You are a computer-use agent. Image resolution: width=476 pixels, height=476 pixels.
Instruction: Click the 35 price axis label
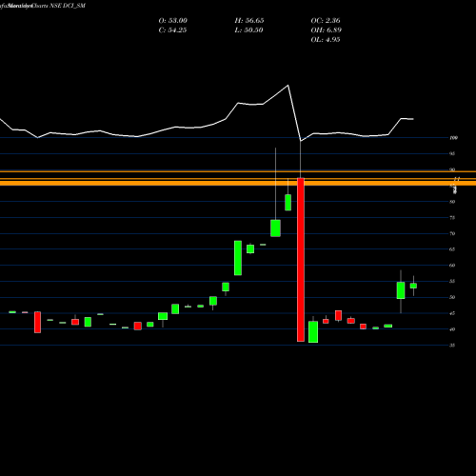coord(452,346)
